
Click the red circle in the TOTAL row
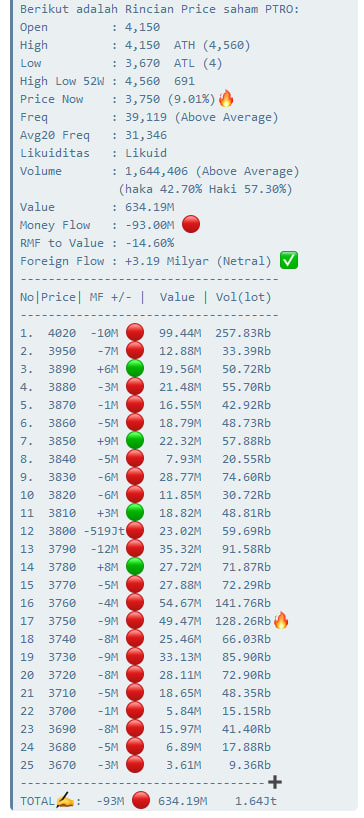(x=141, y=800)
